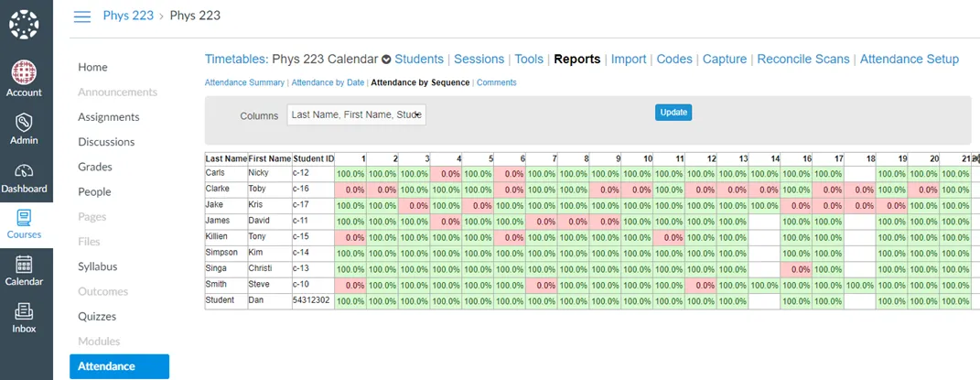Image resolution: width=980 pixels, height=380 pixels.
Task: Click last name James cell
Action: click(226, 222)
